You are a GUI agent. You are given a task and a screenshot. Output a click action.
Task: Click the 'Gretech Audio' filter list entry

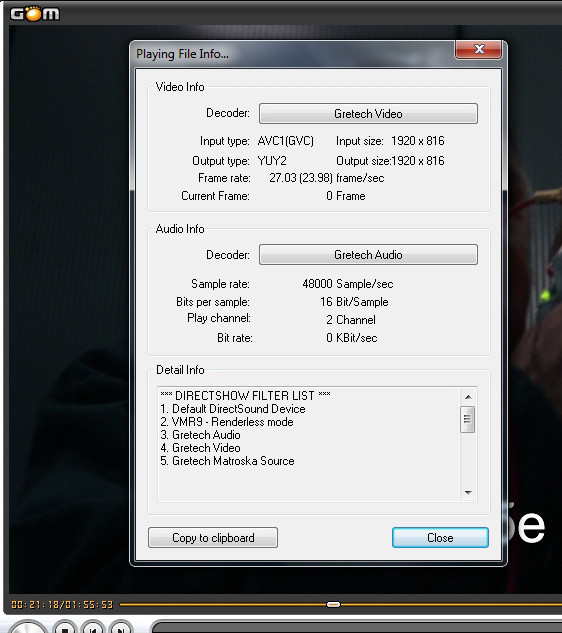(x=200, y=435)
